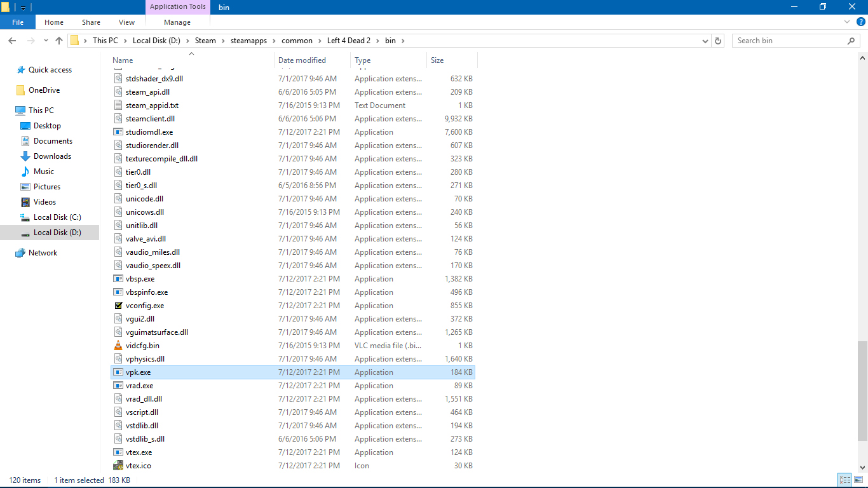Open the address bar history dropdown
868x488 pixels.
point(705,41)
